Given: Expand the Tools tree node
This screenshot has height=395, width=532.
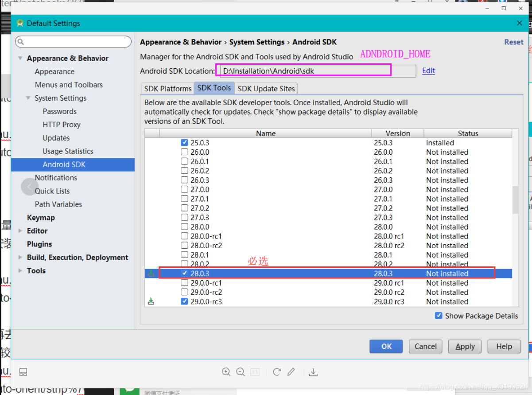Looking at the screenshot, I should [20, 270].
